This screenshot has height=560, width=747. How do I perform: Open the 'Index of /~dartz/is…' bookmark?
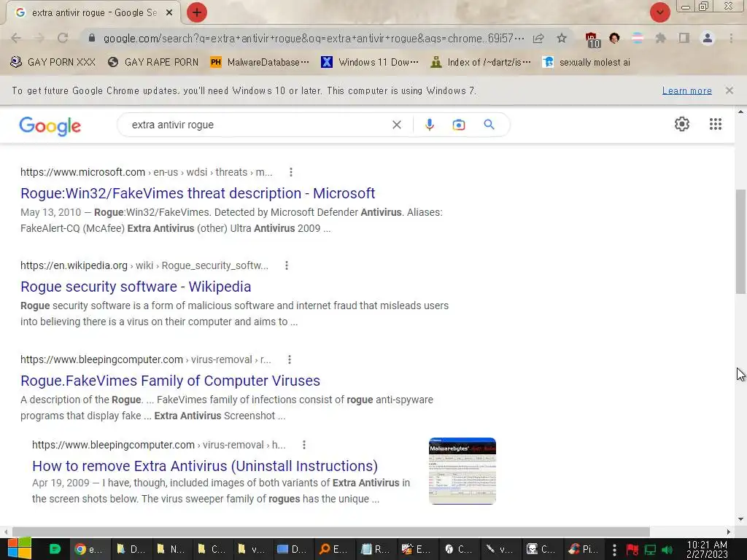480,62
